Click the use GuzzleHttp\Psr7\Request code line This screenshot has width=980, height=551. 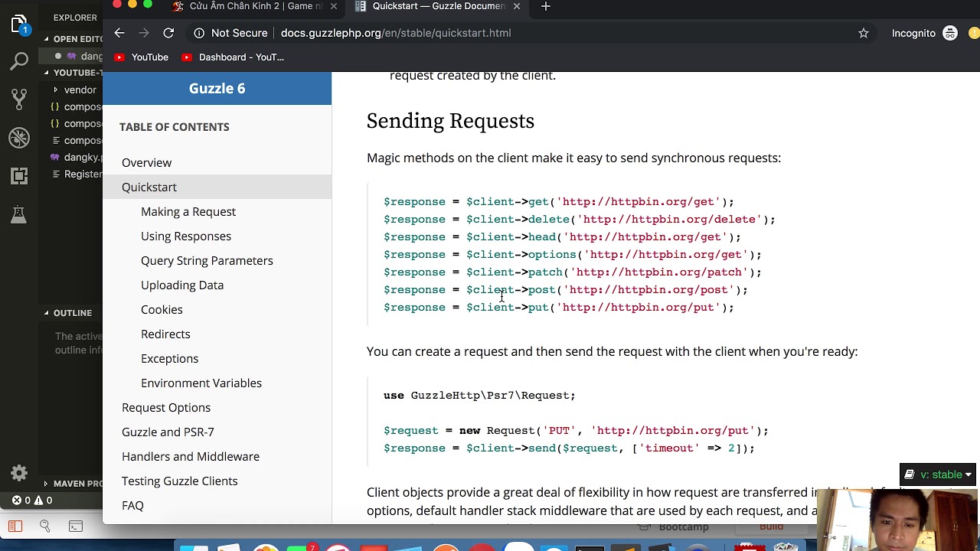[479, 396]
